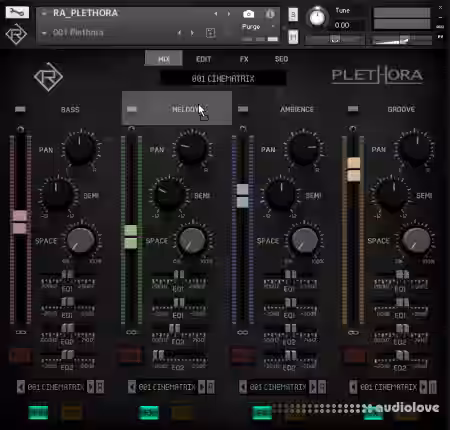Toggle the green button under Melody channel

[149, 413]
